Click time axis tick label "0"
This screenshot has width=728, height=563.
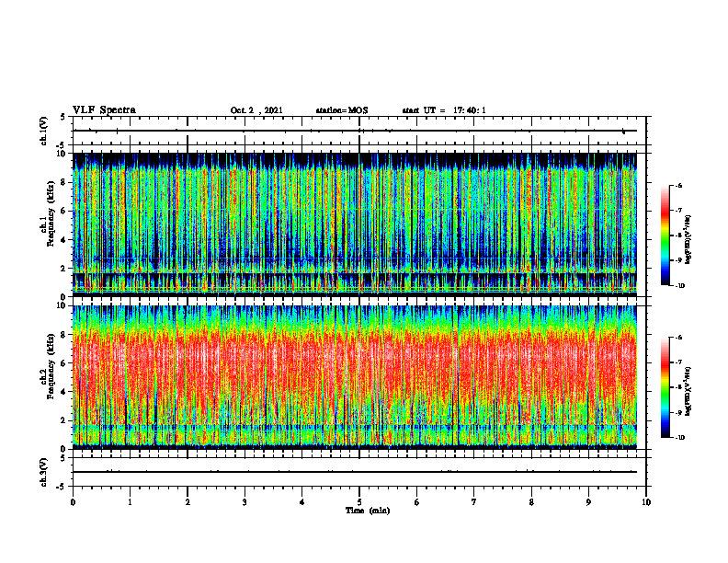pos(73,502)
